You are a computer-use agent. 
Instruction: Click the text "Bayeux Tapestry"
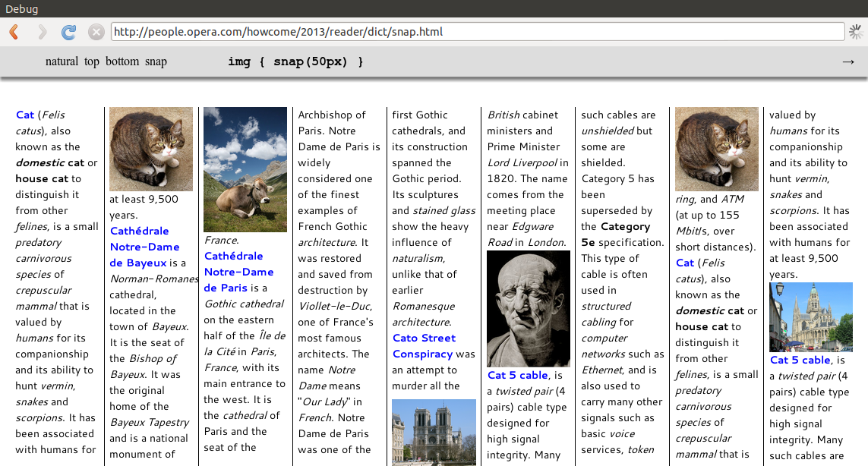point(150,422)
